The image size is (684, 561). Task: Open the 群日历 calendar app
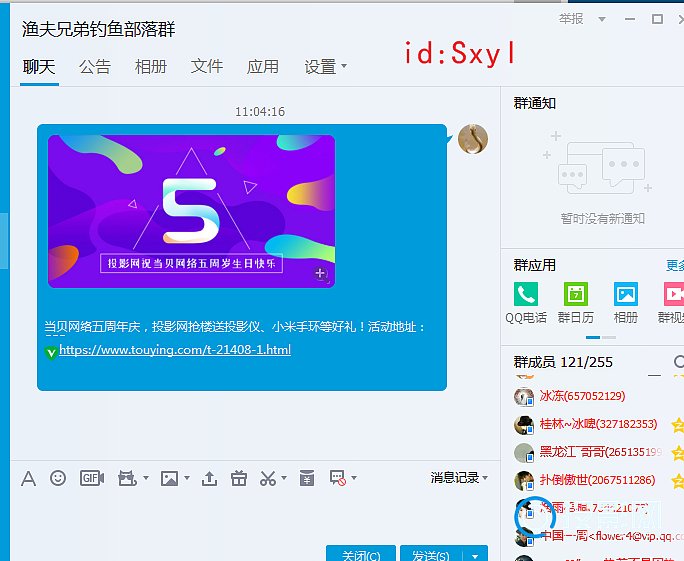576,303
